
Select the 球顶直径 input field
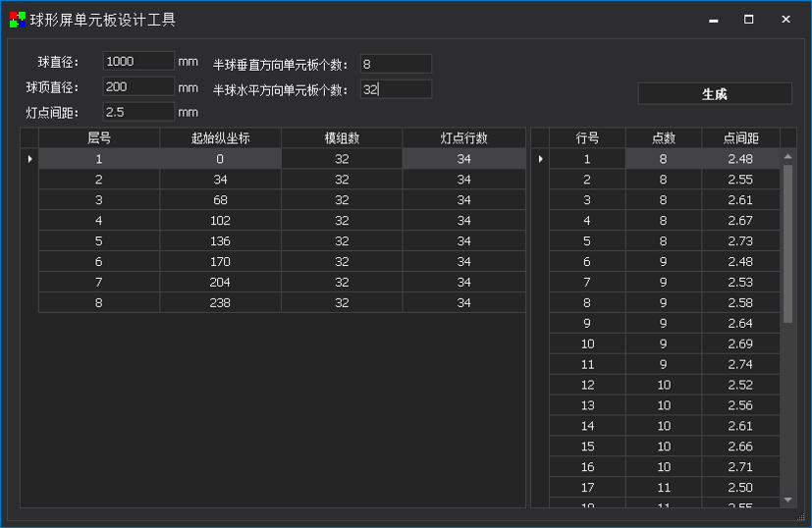(137, 87)
